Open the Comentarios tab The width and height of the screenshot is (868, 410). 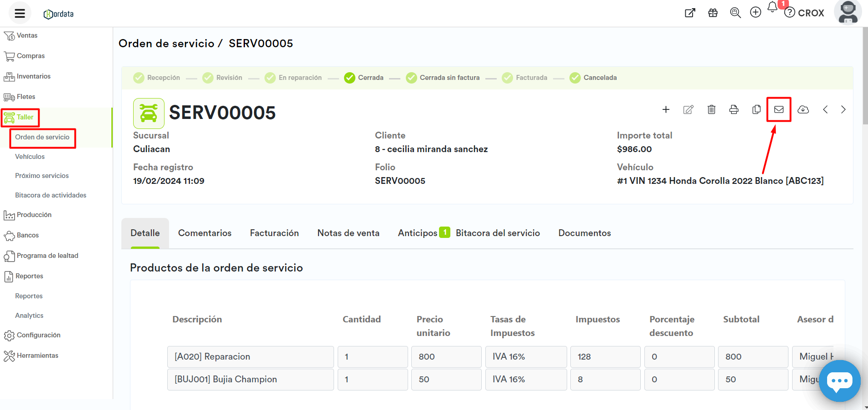point(205,233)
